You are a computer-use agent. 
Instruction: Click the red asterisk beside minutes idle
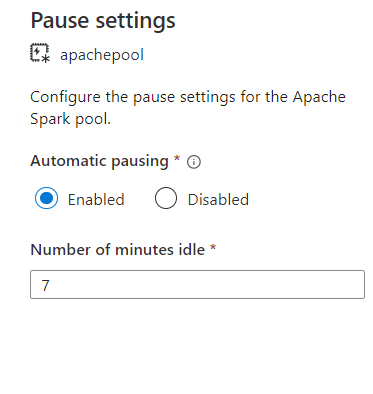tap(213, 247)
